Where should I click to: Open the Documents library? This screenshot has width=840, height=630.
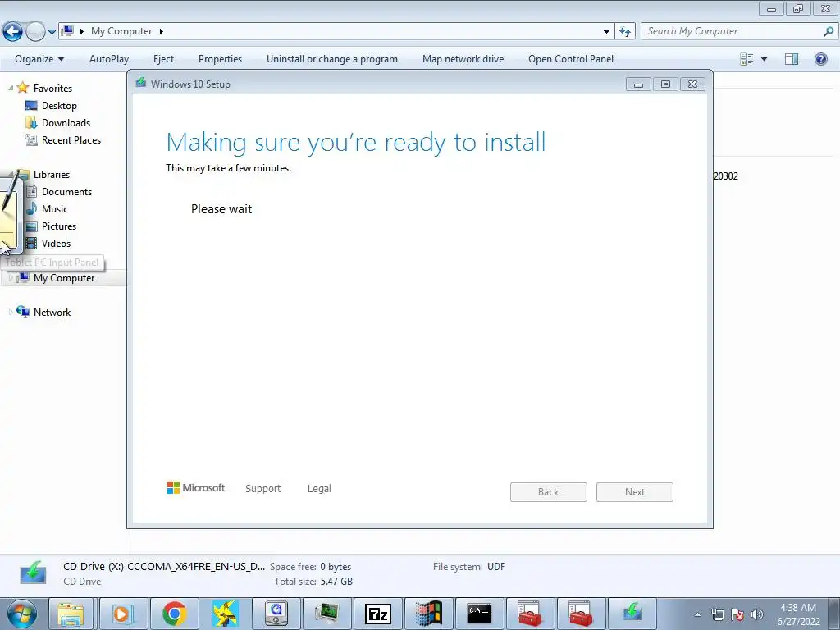[66, 192]
